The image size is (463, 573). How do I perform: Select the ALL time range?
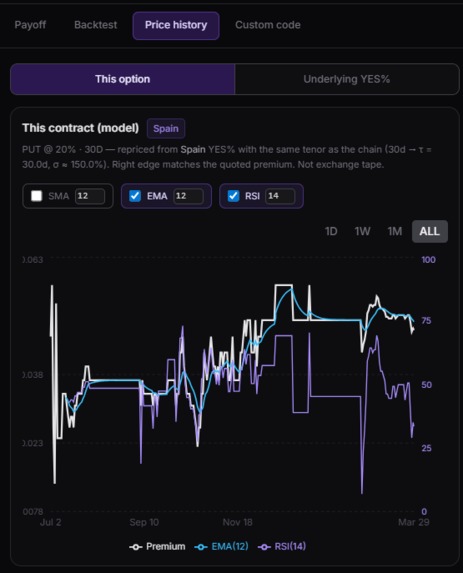click(430, 231)
